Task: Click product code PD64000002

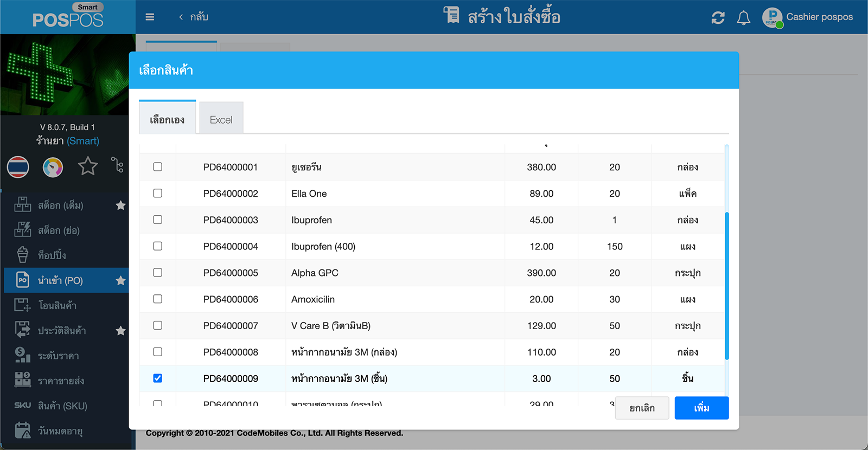Action: [231, 194]
